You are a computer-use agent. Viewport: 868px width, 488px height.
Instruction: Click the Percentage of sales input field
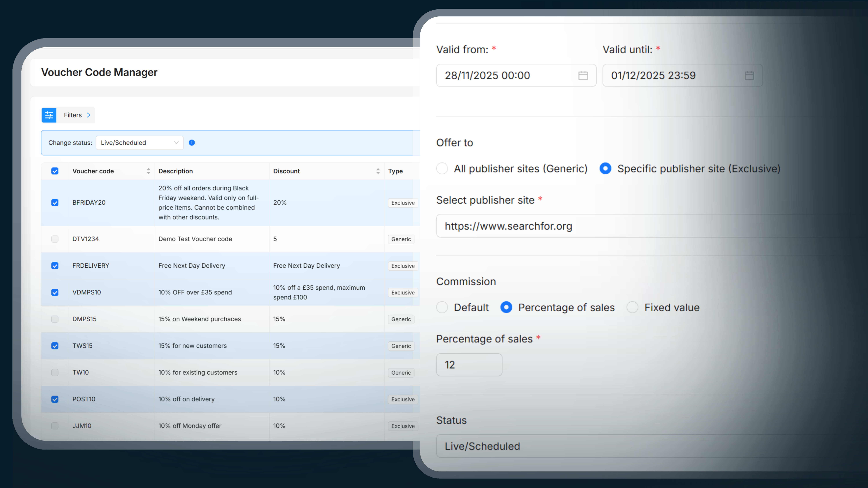pyautogui.click(x=469, y=365)
